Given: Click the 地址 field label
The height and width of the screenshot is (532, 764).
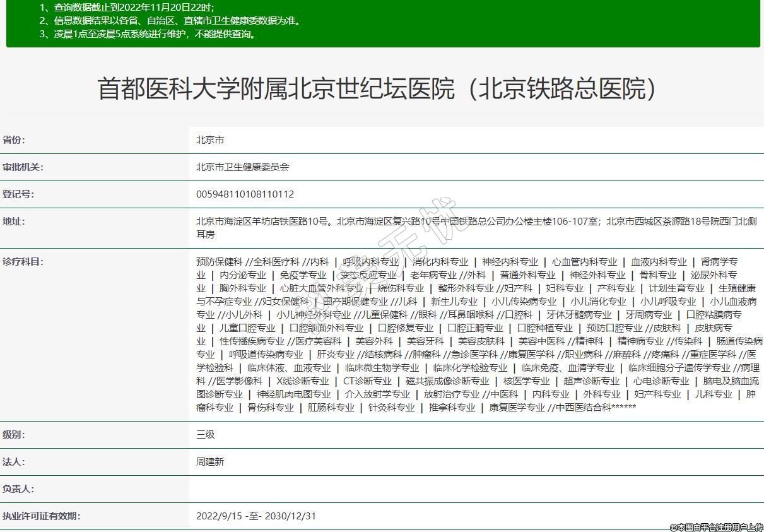Looking at the screenshot, I should pyautogui.click(x=14, y=222).
